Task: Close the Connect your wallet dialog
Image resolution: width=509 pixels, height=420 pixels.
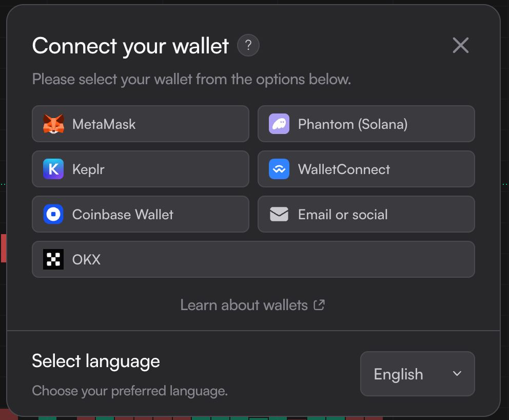Action: [x=461, y=45]
